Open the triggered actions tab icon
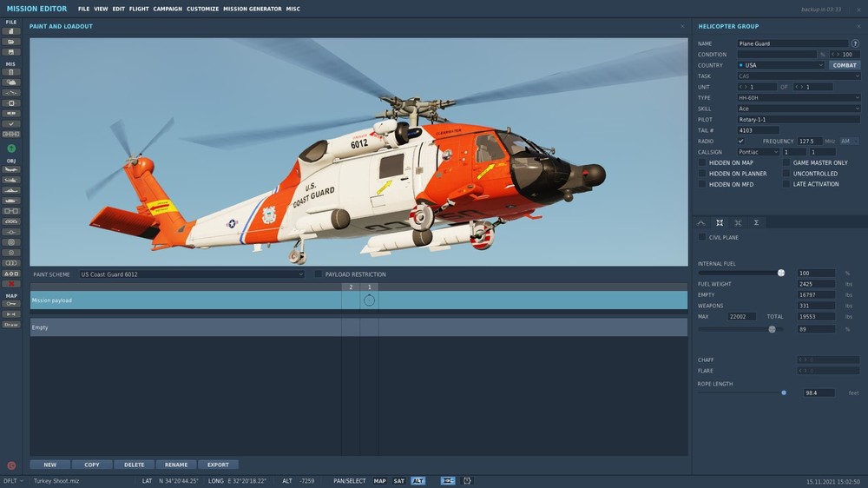 click(x=738, y=222)
